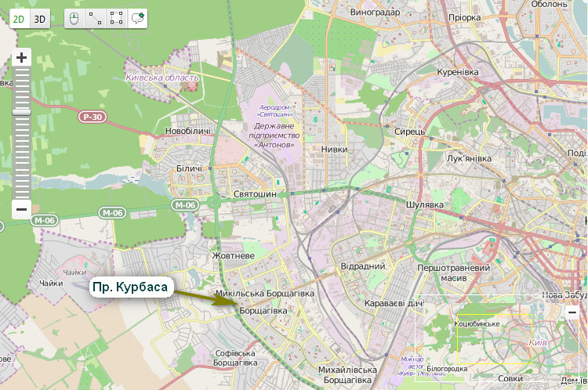Select the mouse pan tool
The image size is (588, 390).
(x=74, y=19)
